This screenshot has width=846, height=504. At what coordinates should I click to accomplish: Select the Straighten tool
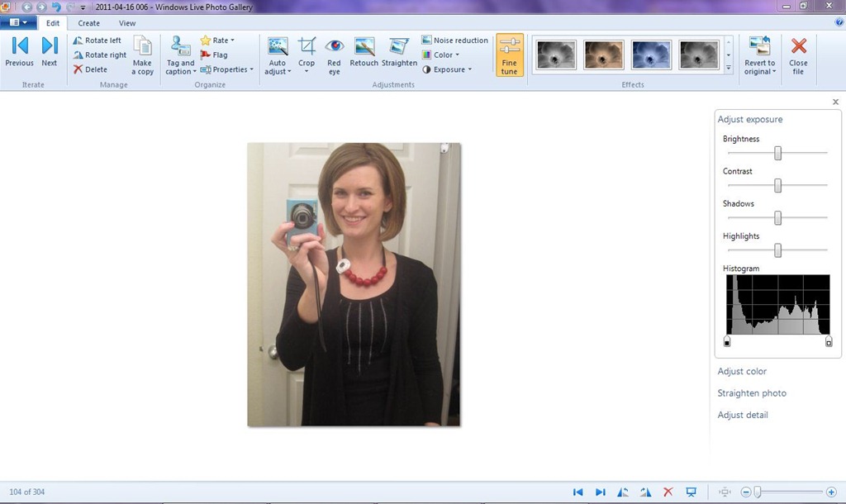(x=399, y=52)
